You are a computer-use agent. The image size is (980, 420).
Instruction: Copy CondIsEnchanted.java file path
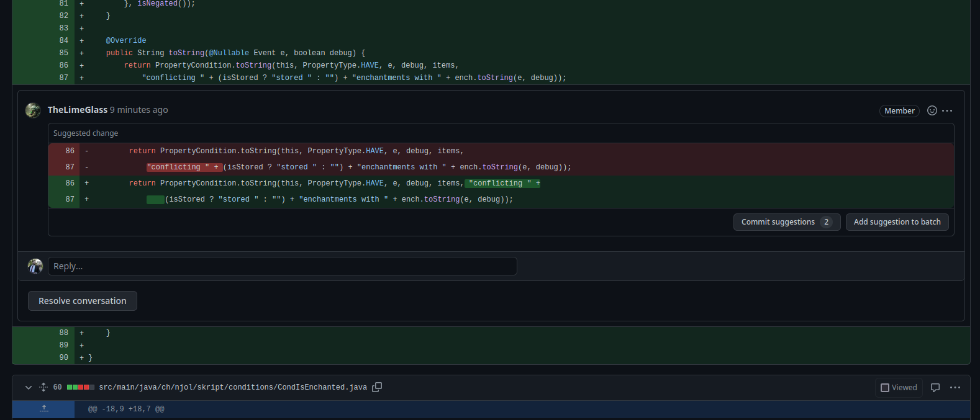pos(377,387)
